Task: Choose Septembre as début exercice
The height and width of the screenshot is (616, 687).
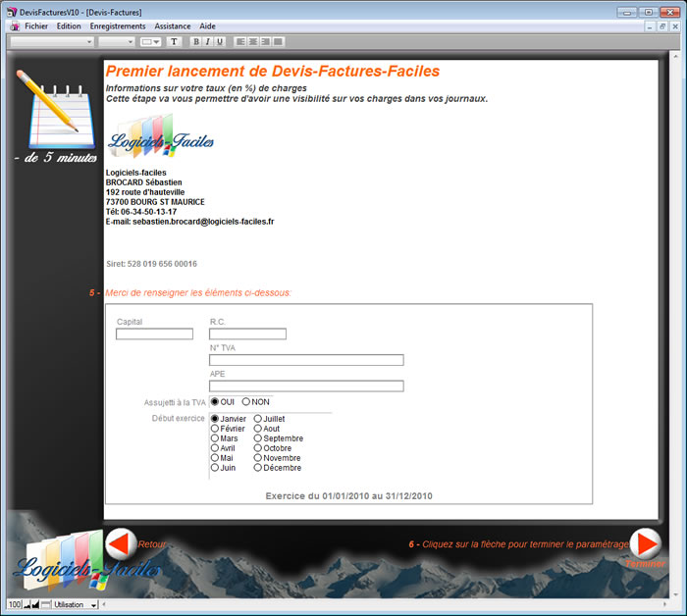Action: pyautogui.click(x=258, y=438)
